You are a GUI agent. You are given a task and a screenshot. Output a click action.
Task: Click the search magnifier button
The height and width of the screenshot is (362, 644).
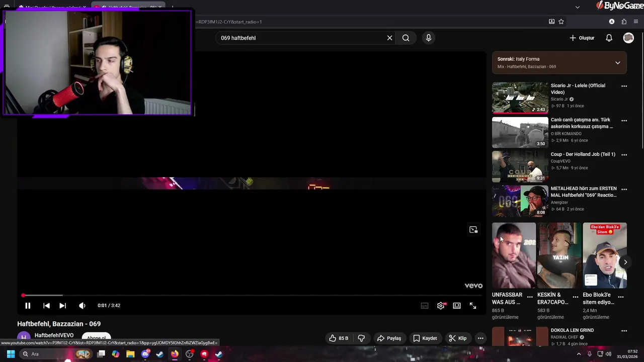point(406,38)
